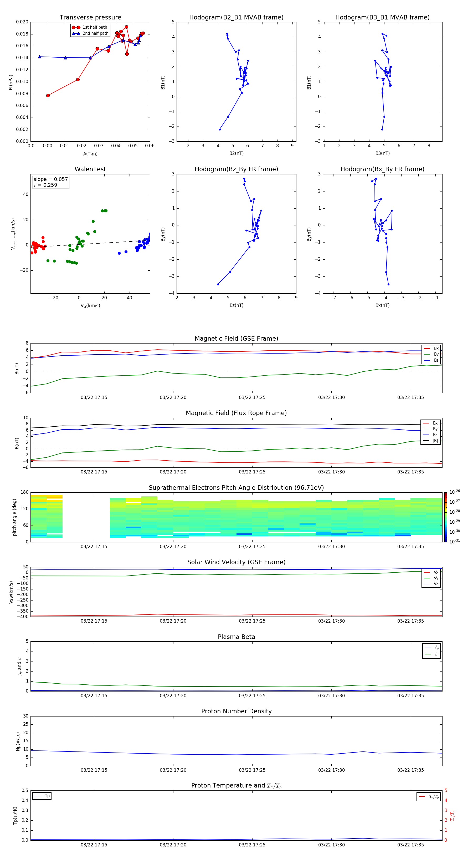
Task: Click the 'pitch angle (deg)' axis label
Action: point(14,517)
